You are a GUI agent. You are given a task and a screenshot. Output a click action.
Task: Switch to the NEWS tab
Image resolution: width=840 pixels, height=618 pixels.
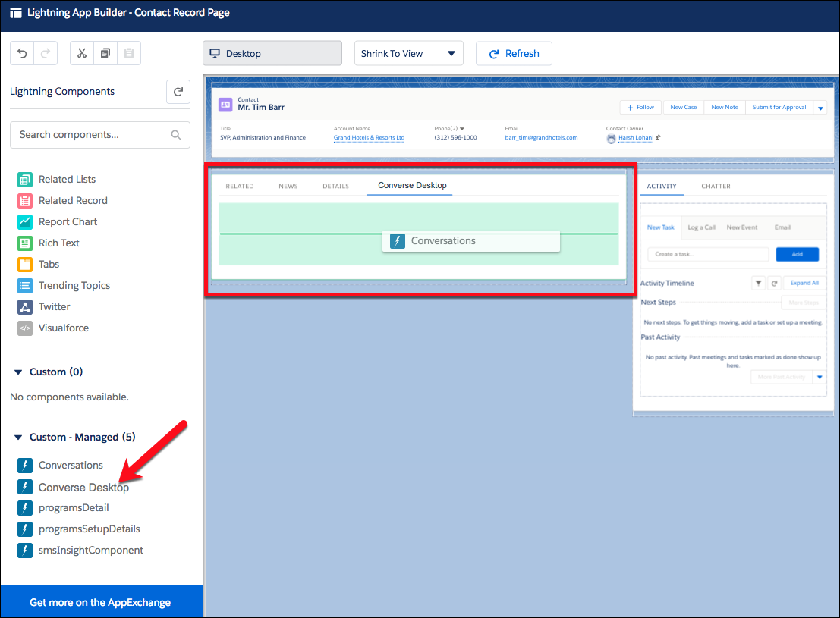pos(288,187)
